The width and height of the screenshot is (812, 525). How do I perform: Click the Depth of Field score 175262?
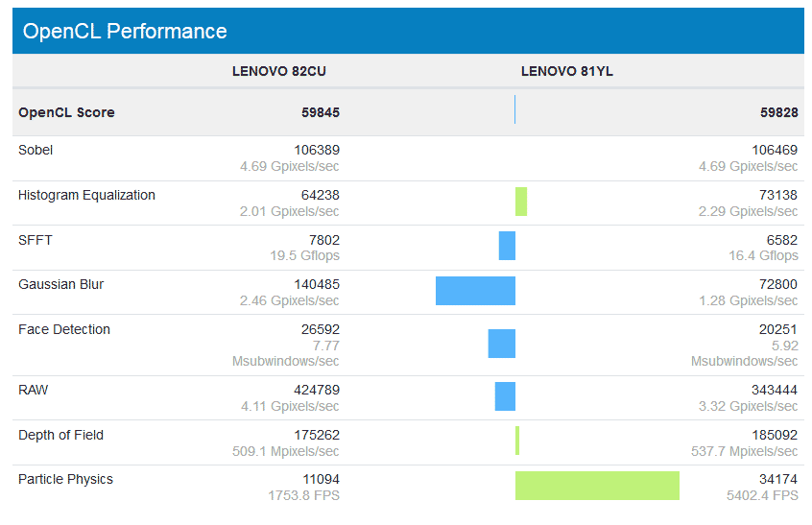click(x=317, y=436)
